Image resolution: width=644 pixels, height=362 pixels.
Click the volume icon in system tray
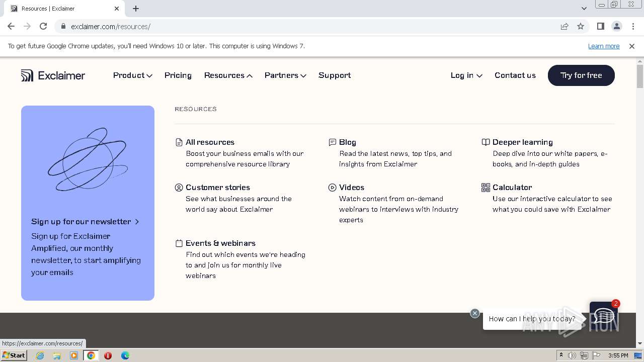coord(572,355)
